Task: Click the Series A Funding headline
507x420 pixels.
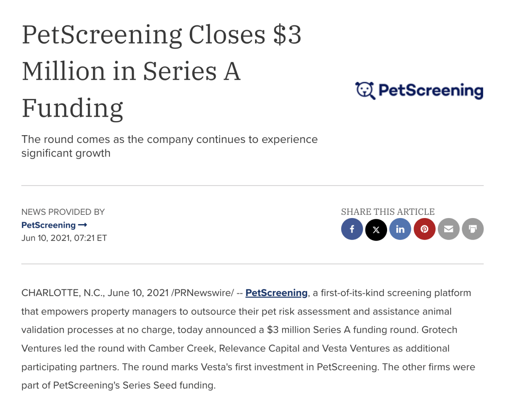Action: [x=161, y=71]
